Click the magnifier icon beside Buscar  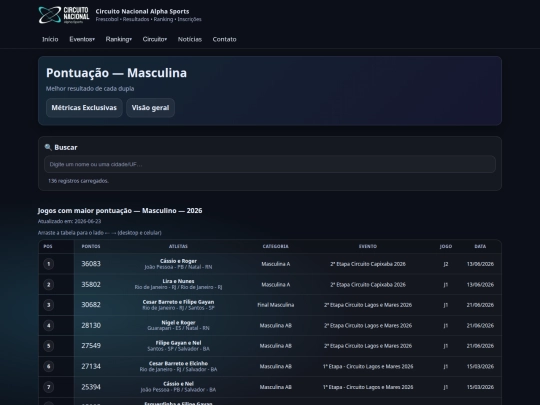48,147
